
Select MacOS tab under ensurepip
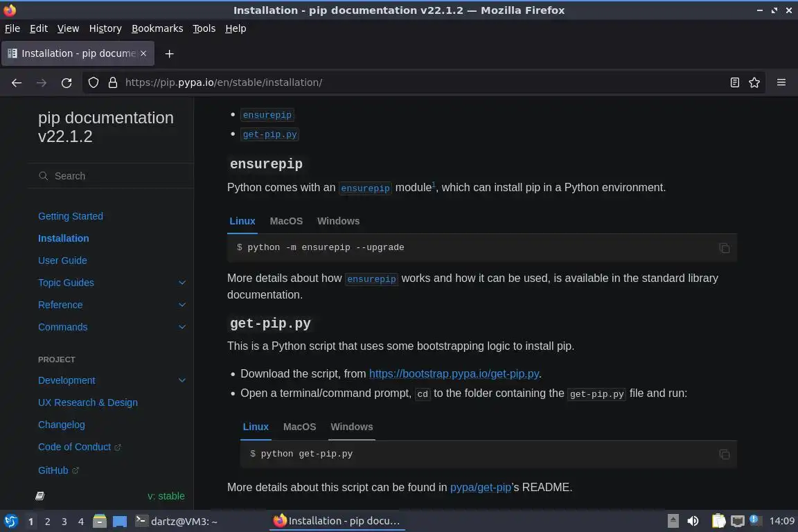pyautogui.click(x=286, y=221)
